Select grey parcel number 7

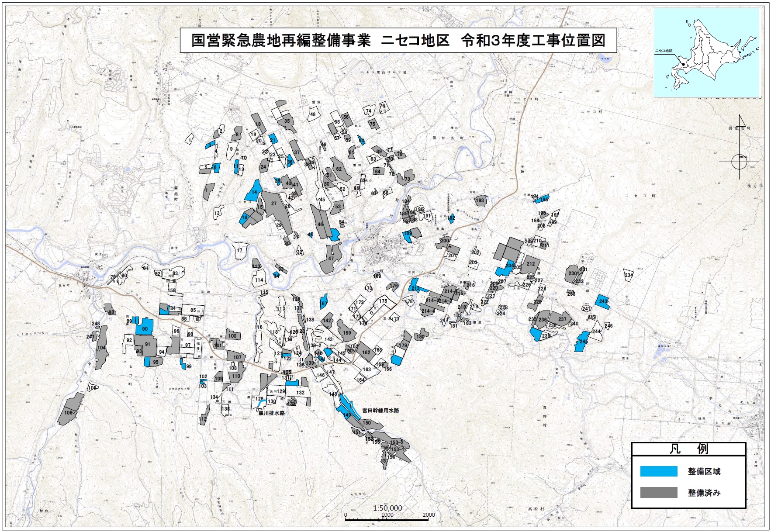[208, 191]
